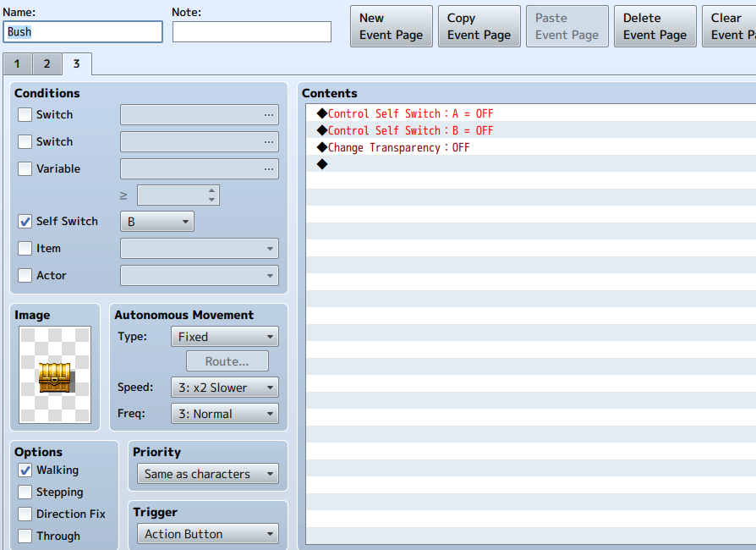Image resolution: width=756 pixels, height=550 pixels.
Task: Clear Event Page button
Action: 730,26
